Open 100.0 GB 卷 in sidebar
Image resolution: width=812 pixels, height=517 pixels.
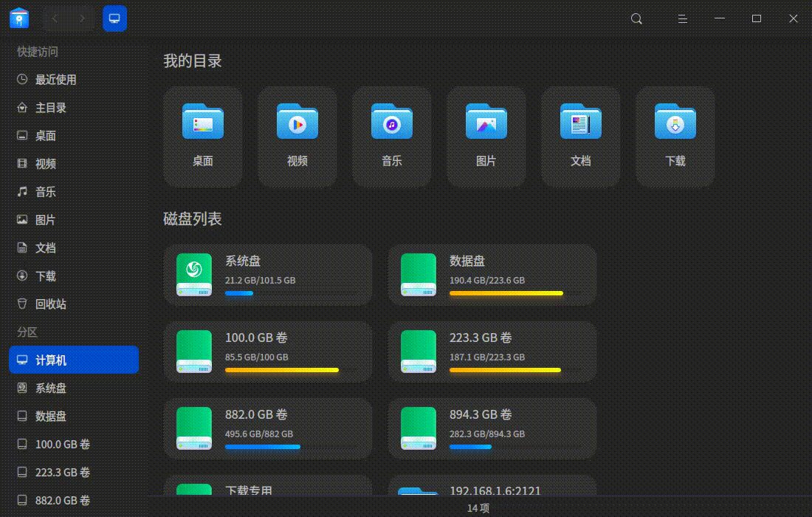pos(74,444)
